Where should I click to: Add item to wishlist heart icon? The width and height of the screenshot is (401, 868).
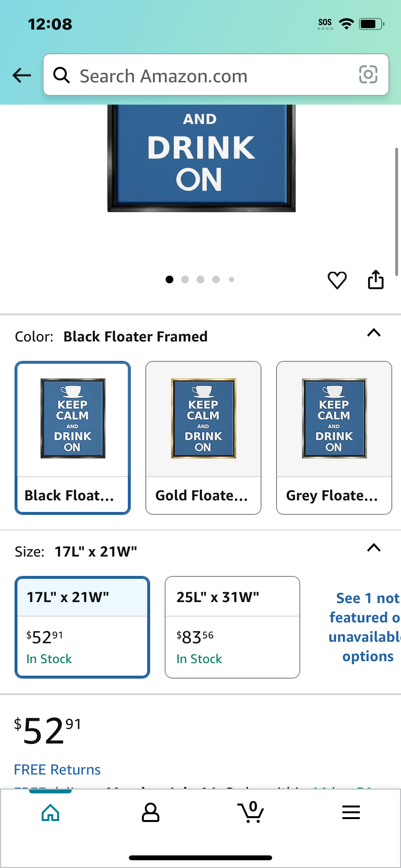(x=337, y=280)
